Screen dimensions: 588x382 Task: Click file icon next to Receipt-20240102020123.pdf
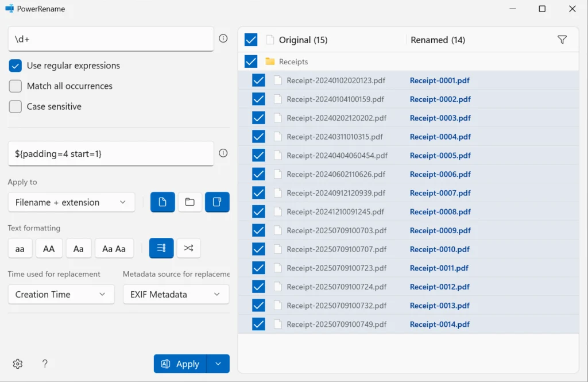(277, 80)
